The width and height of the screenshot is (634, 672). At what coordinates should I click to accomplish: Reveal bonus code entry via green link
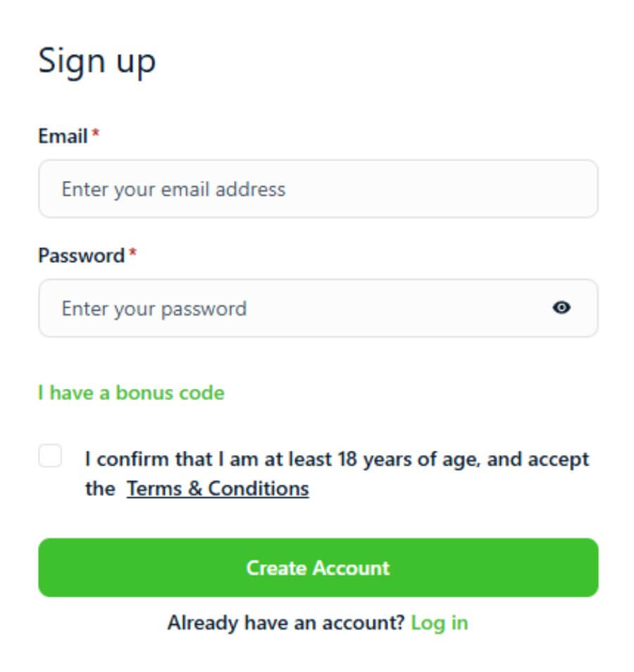[x=131, y=392]
